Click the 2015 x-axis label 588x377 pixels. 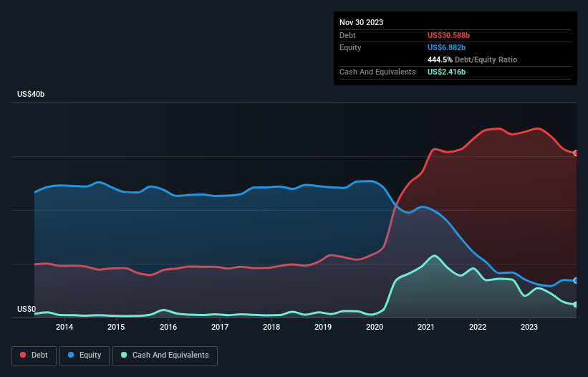116,327
